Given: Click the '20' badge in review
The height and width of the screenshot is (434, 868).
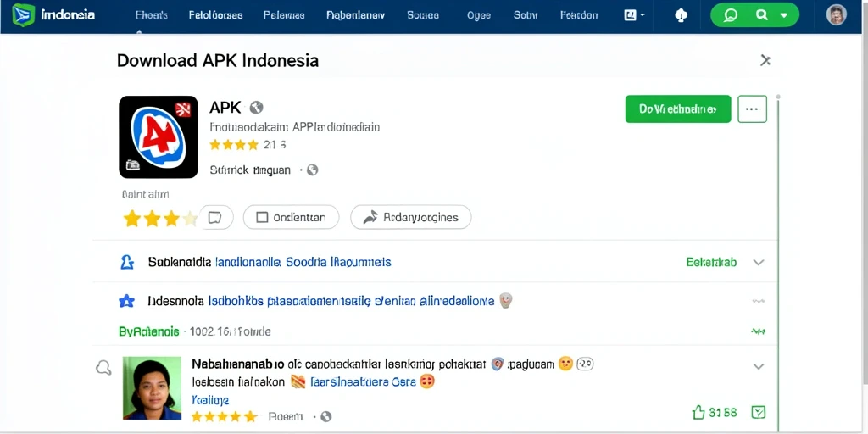Looking at the screenshot, I should pos(585,364).
